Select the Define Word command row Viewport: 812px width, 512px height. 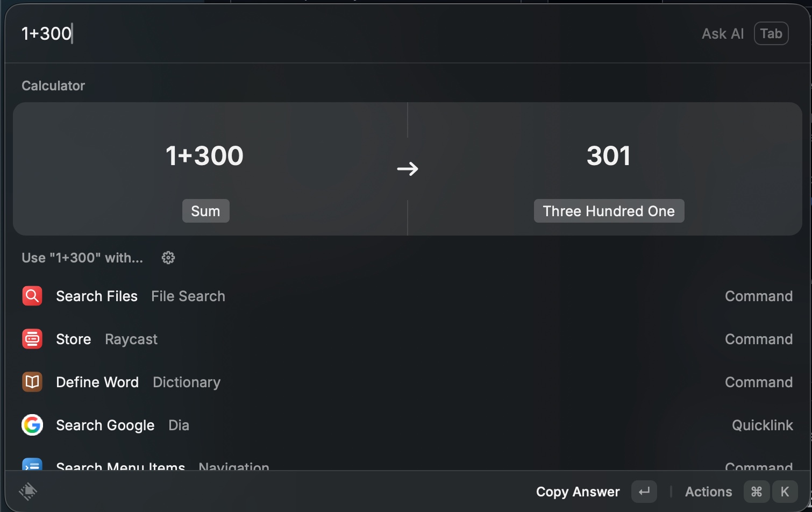click(376, 382)
